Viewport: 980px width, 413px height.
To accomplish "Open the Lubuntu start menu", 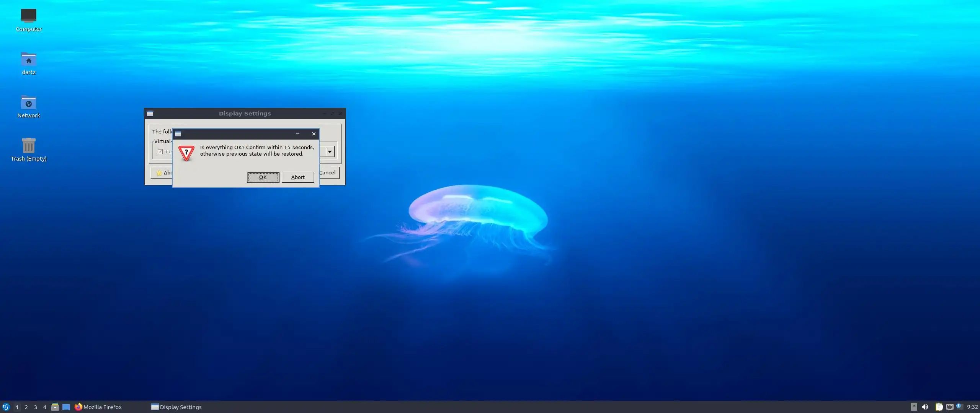I will pyautogui.click(x=6, y=407).
